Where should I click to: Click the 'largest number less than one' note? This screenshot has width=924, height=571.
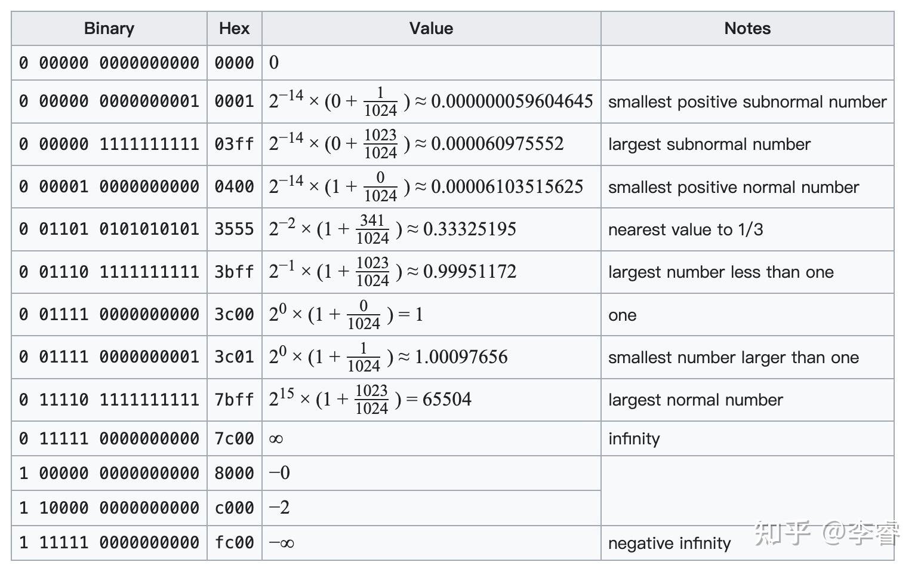pyautogui.click(x=720, y=272)
